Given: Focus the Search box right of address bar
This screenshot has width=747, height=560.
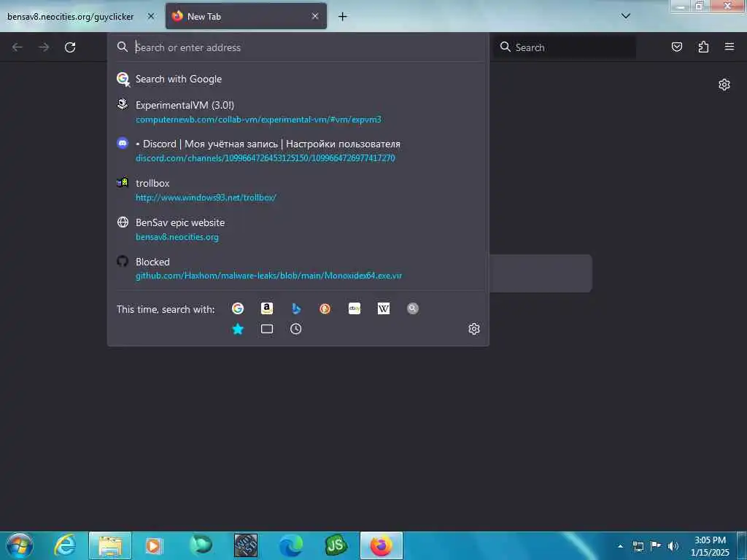Looking at the screenshot, I should (x=565, y=47).
